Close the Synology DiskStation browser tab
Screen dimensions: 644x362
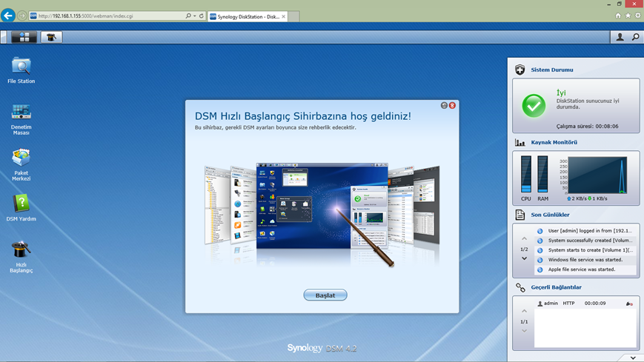point(283,16)
